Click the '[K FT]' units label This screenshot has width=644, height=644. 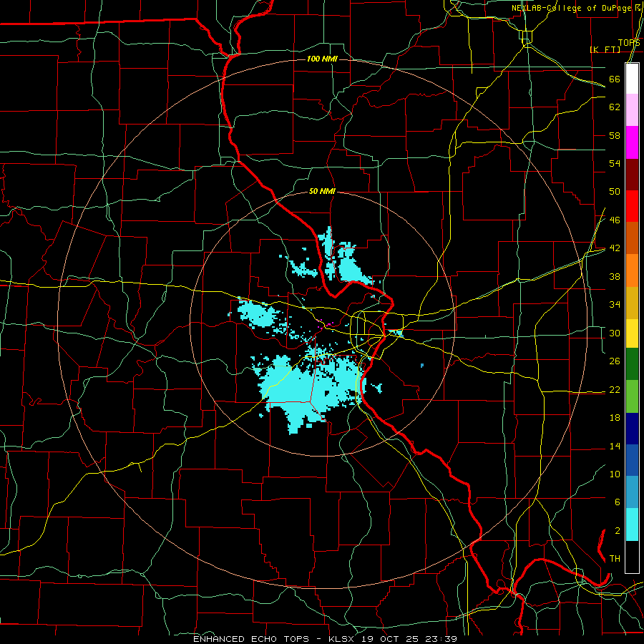point(605,49)
